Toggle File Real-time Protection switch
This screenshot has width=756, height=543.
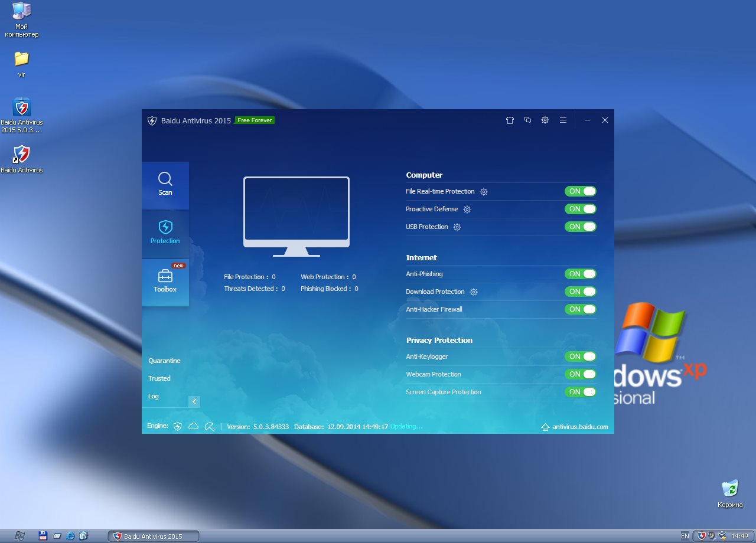click(x=581, y=191)
